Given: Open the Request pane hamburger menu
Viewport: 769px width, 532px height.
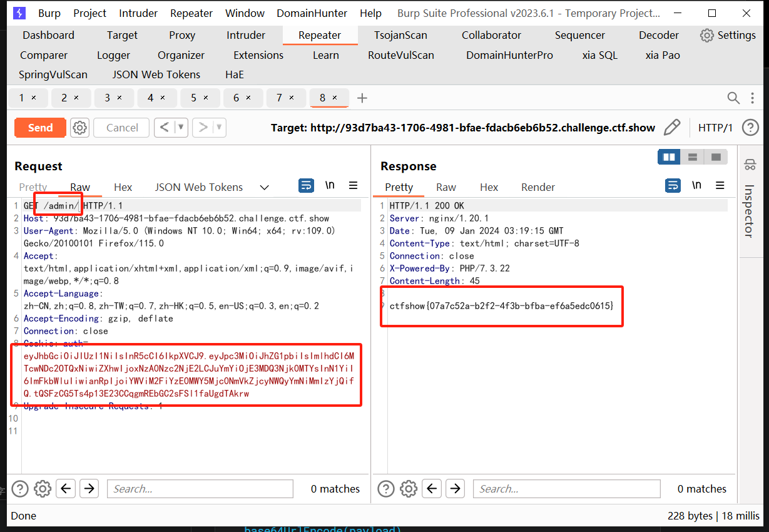Looking at the screenshot, I should 354,186.
